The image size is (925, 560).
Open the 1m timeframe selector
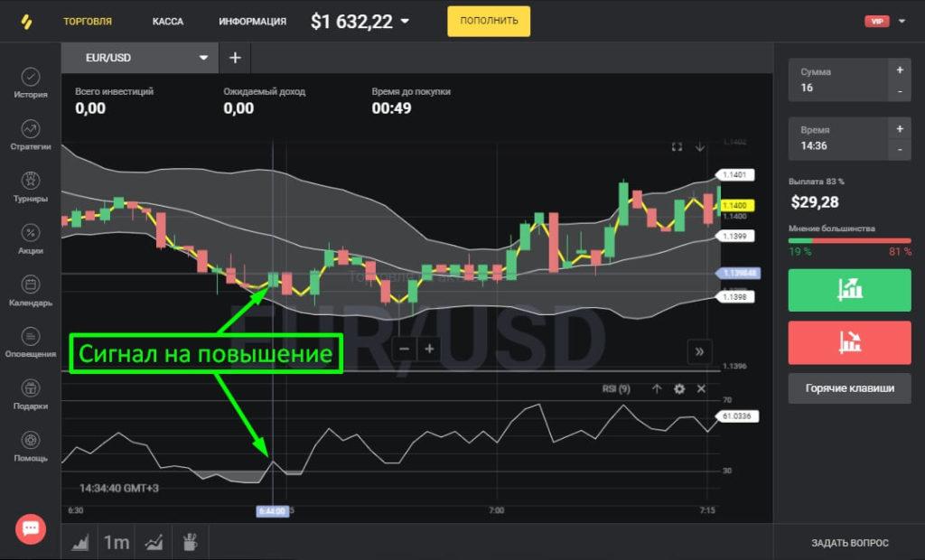tap(116, 542)
